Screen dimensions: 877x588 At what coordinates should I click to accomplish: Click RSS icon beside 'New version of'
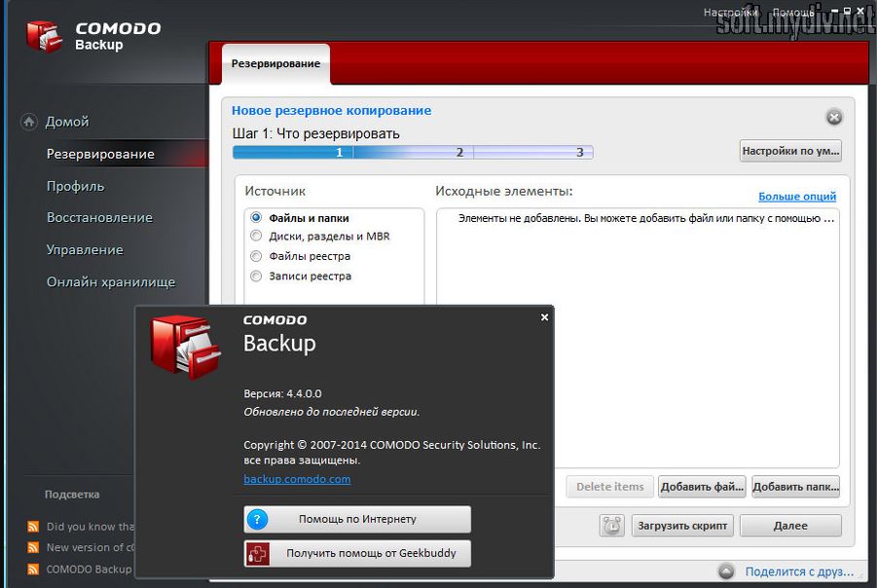33,547
